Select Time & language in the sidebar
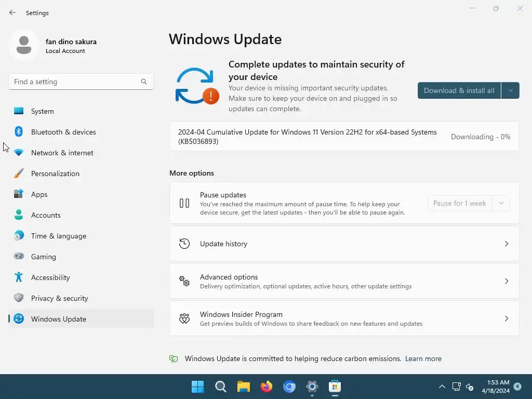The width and height of the screenshot is (532, 399). point(81,235)
